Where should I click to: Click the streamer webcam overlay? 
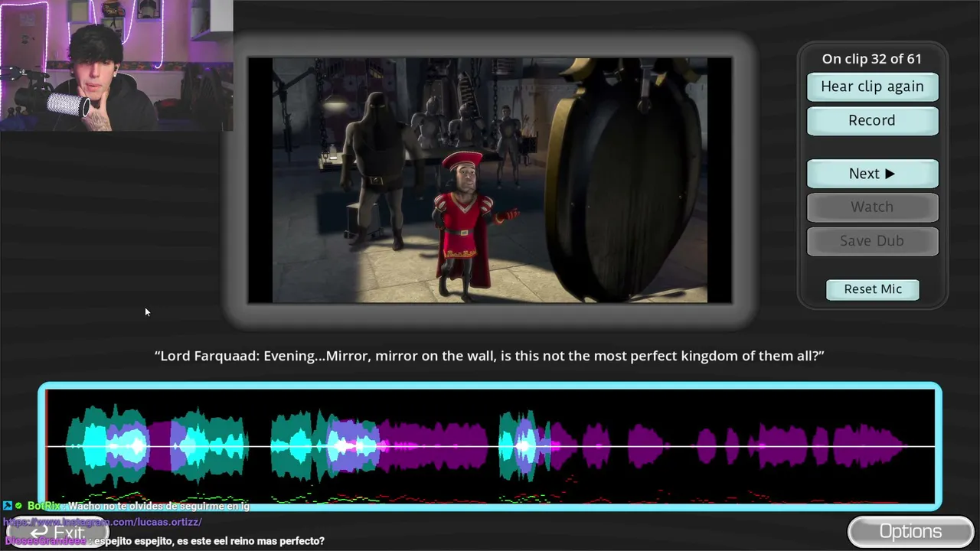coord(116,65)
